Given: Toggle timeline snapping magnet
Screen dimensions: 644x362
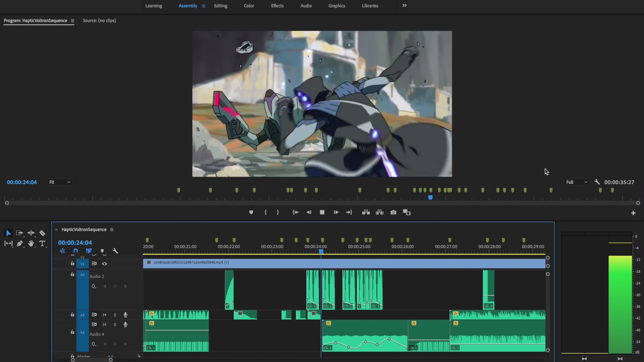Looking at the screenshot, I should (x=75, y=251).
